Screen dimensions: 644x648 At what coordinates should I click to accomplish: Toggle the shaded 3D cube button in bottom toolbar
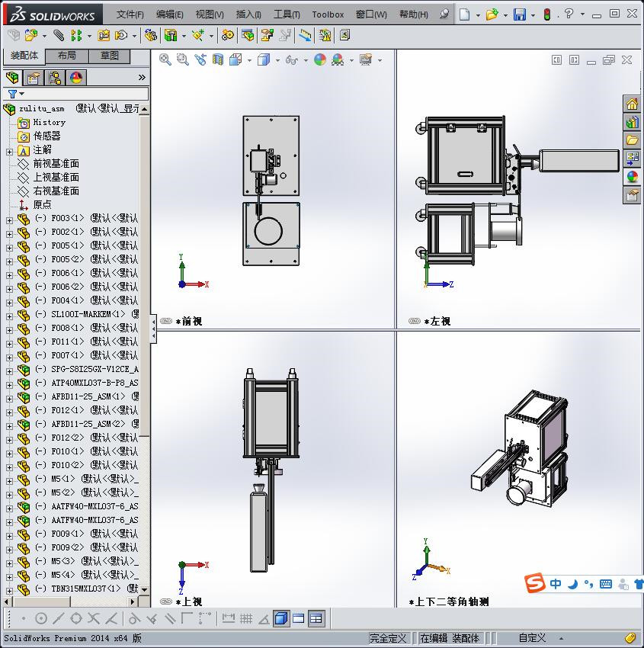click(x=281, y=618)
